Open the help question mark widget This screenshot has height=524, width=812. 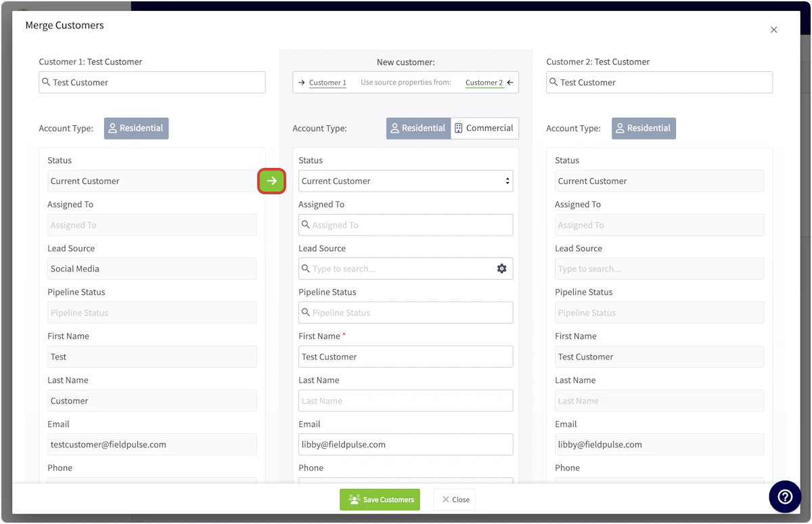tap(785, 497)
